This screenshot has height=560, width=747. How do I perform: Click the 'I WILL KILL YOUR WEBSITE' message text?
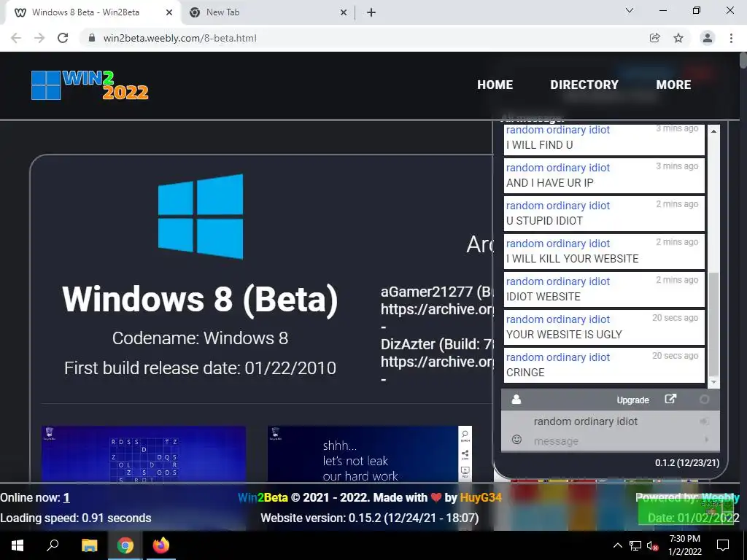pyautogui.click(x=572, y=259)
